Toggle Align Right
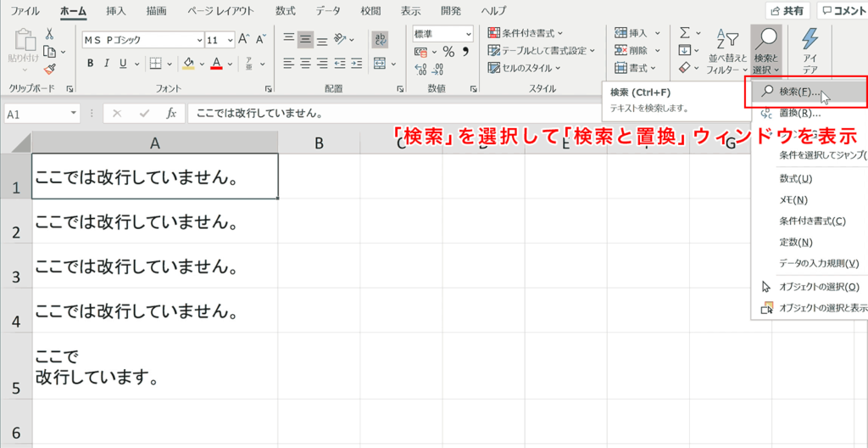The height and width of the screenshot is (448, 868). [x=321, y=64]
